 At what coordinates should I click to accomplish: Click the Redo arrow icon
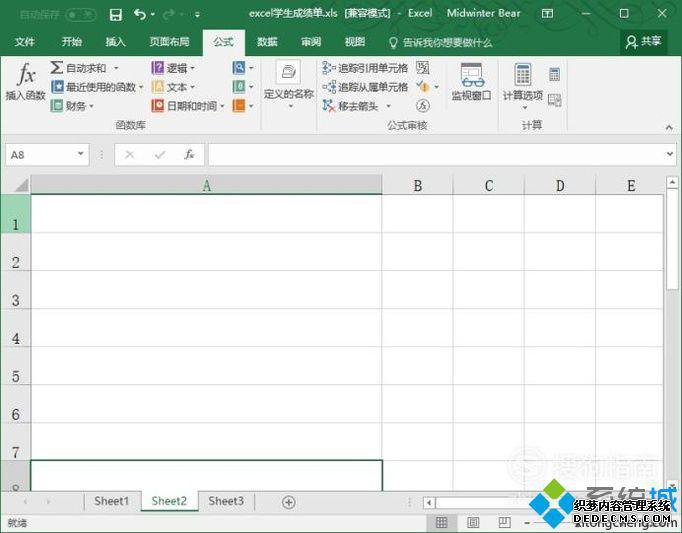pos(168,15)
